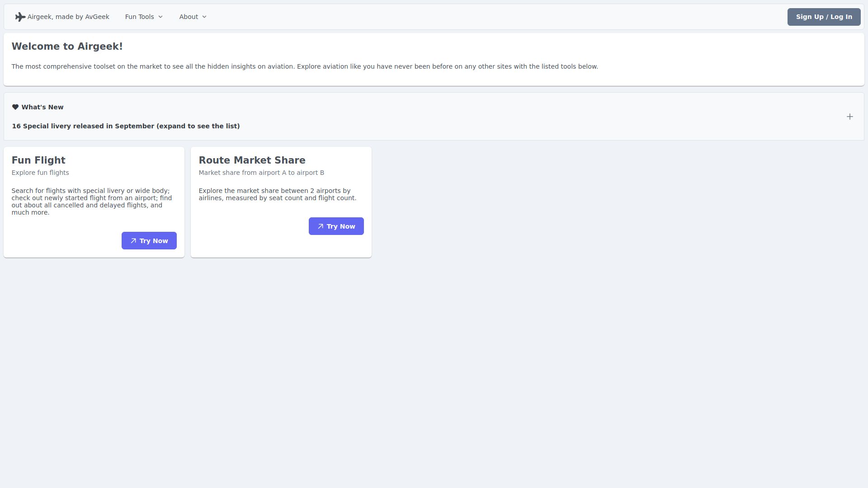This screenshot has width=868, height=488.
Task: Click arrow icon on Fun Flight's Try Now
Action: (133, 241)
